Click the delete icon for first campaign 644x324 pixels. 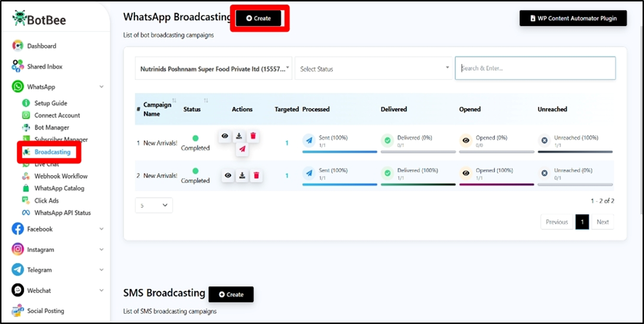[x=254, y=136]
